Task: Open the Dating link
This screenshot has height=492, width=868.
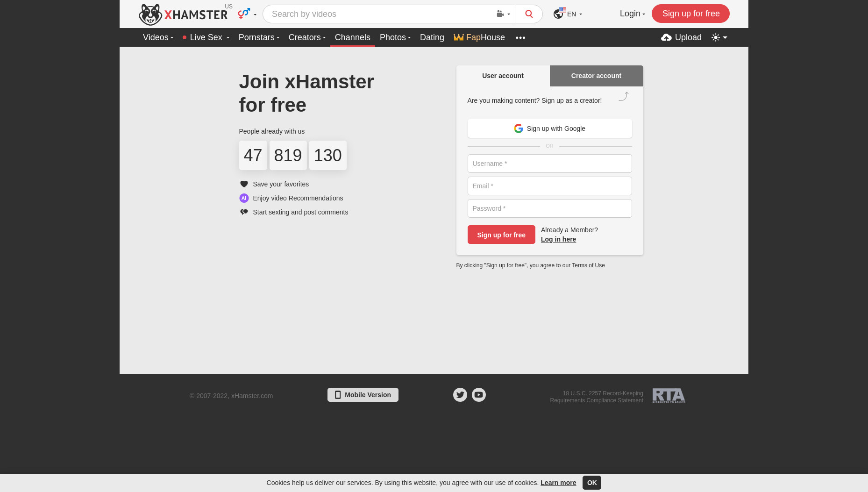Action: click(432, 37)
